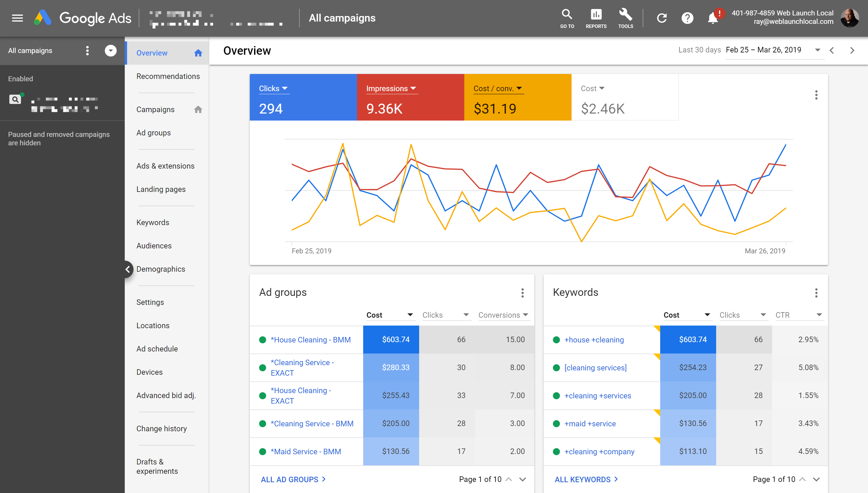Open the hamburger main menu

[17, 18]
